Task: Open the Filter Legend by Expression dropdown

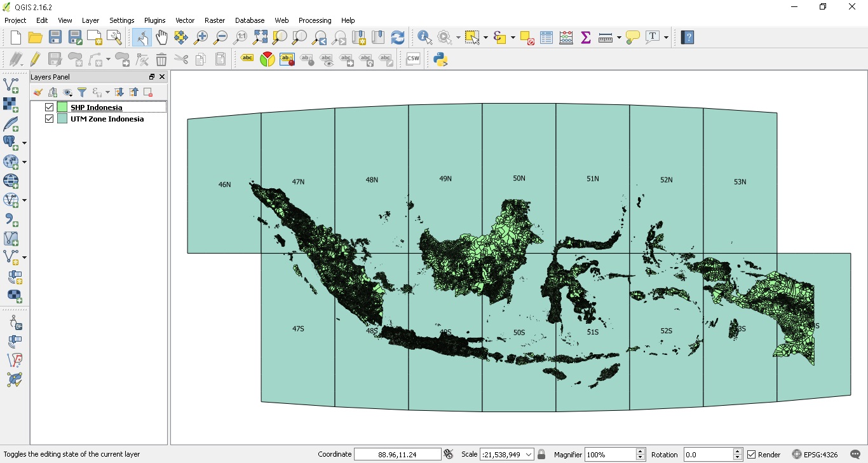Action: click(106, 92)
